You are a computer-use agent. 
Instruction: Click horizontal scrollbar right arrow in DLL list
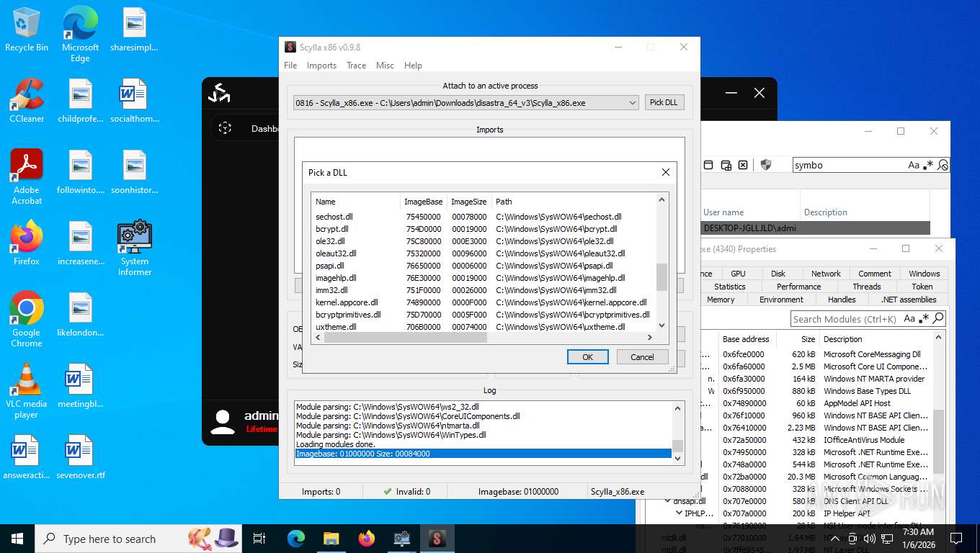click(x=650, y=337)
